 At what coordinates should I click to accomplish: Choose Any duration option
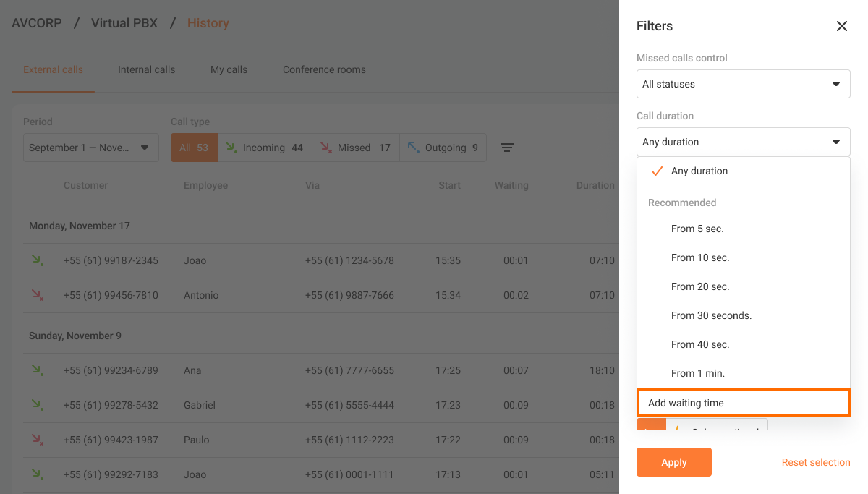744,171
